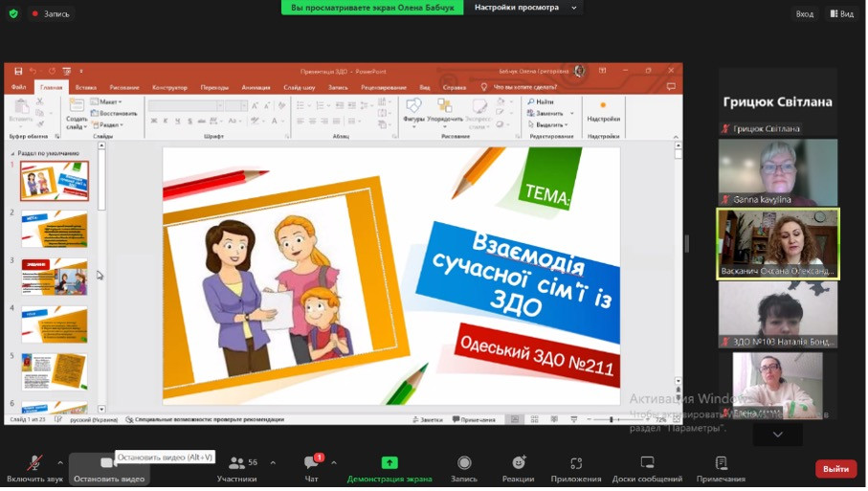Unmute microphone with Включить звук button
Viewport: 868px width, 491px height.
(x=34, y=466)
